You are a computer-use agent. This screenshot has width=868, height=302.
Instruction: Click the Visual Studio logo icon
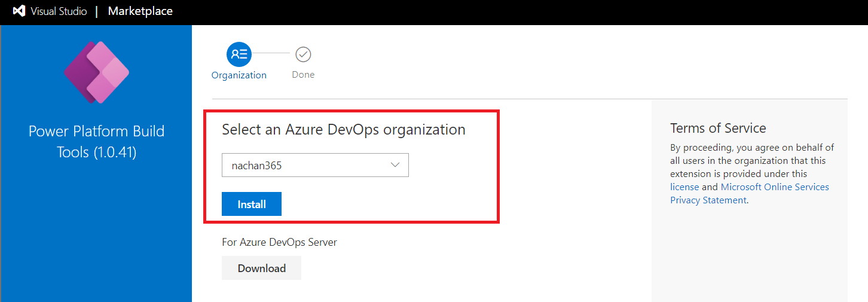[x=19, y=11]
